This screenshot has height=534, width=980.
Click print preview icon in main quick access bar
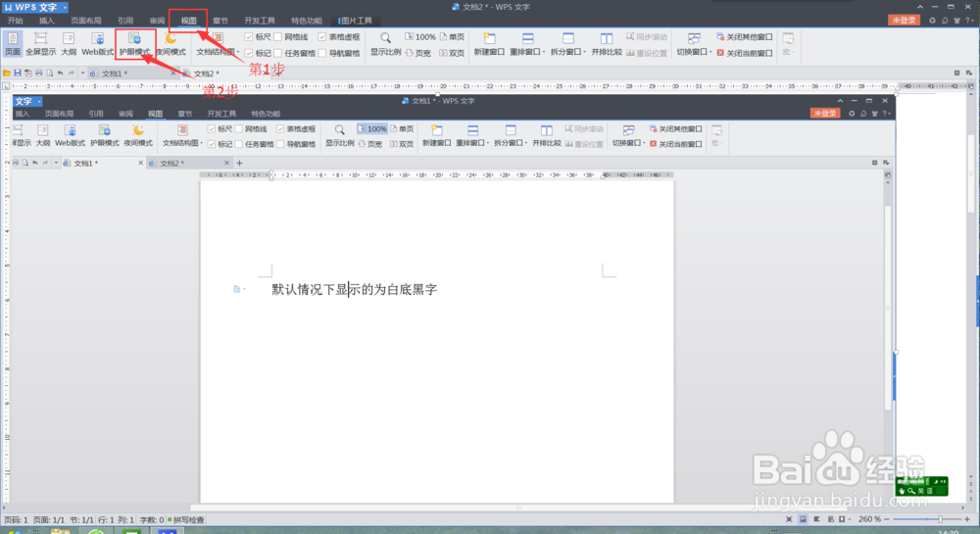coord(49,73)
